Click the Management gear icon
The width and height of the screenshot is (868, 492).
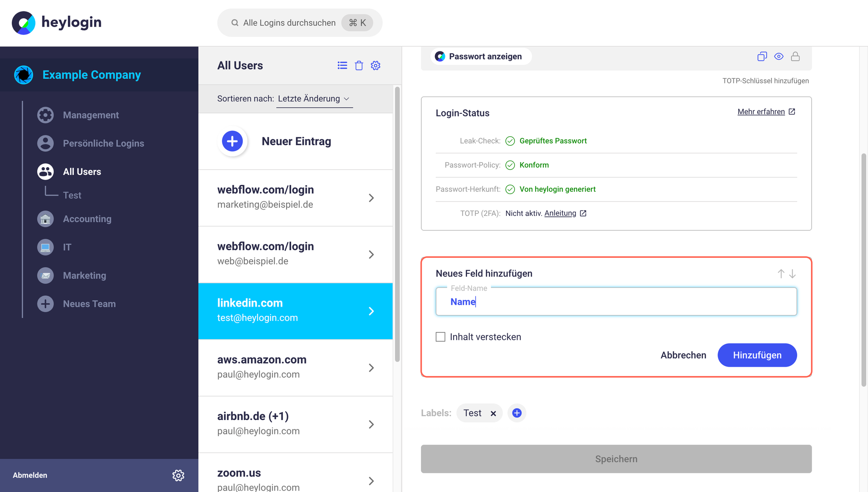pos(45,115)
